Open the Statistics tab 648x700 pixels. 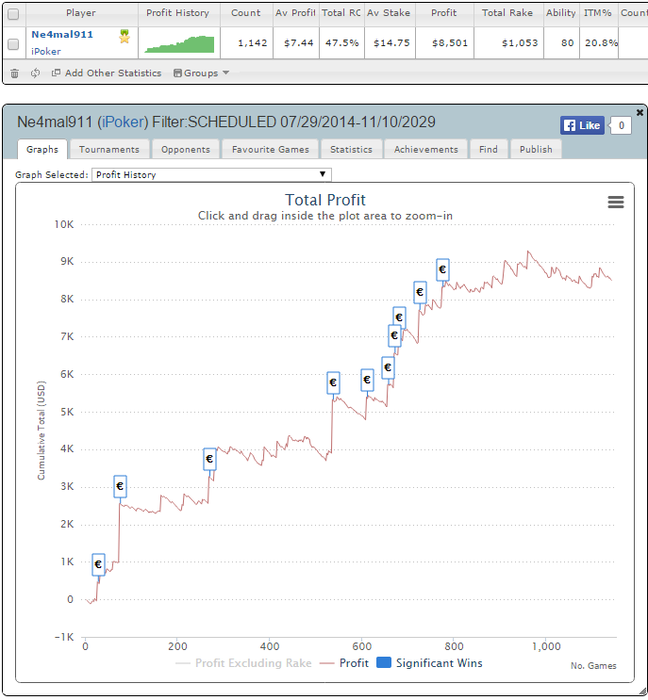351,150
